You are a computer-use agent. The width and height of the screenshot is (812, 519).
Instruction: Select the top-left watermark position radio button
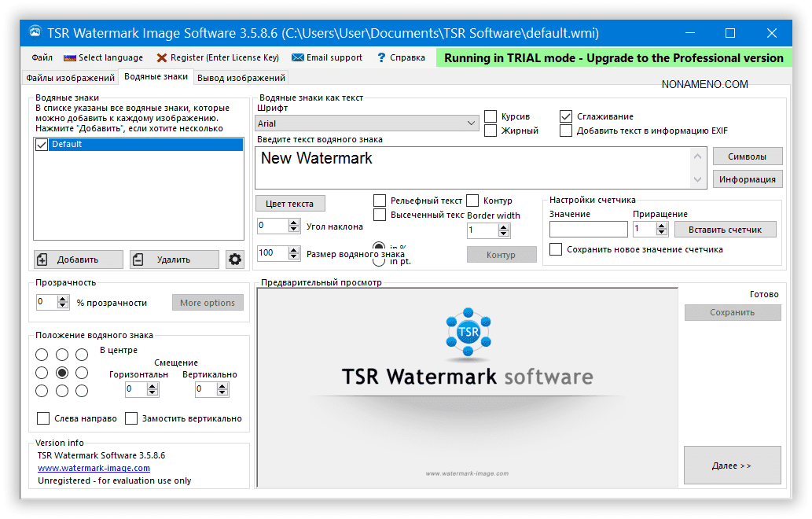click(42, 355)
